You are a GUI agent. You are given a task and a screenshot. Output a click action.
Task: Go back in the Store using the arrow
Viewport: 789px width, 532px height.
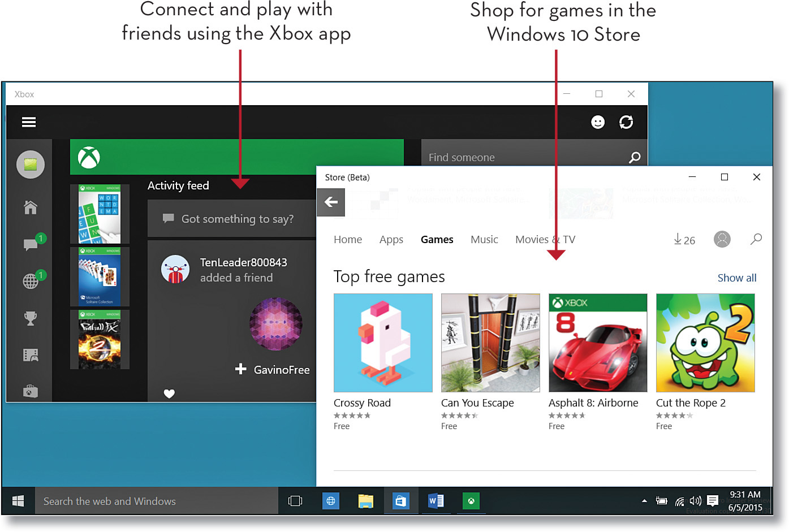pos(331,202)
